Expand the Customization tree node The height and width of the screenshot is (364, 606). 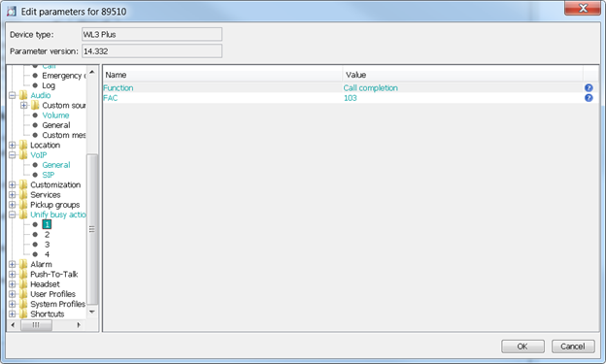pyautogui.click(x=13, y=185)
